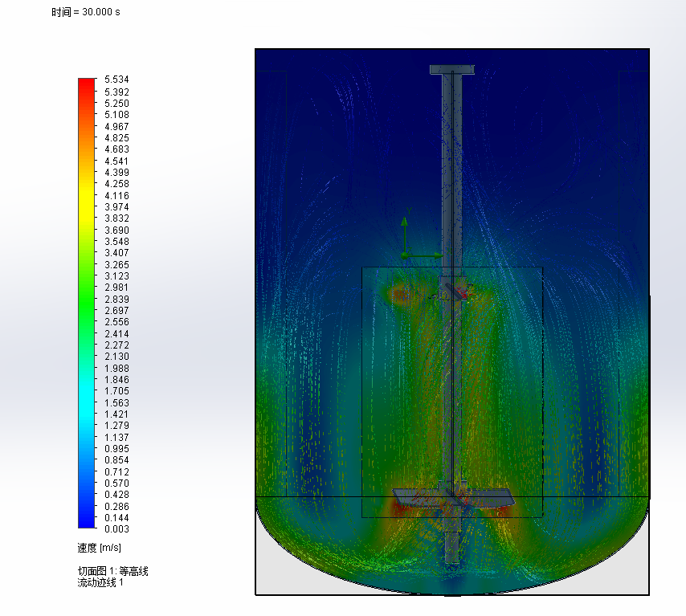Viewport: 686px width, 616px height.
Task: Select the left baffle at the tank wall
Action: click(x=272, y=281)
